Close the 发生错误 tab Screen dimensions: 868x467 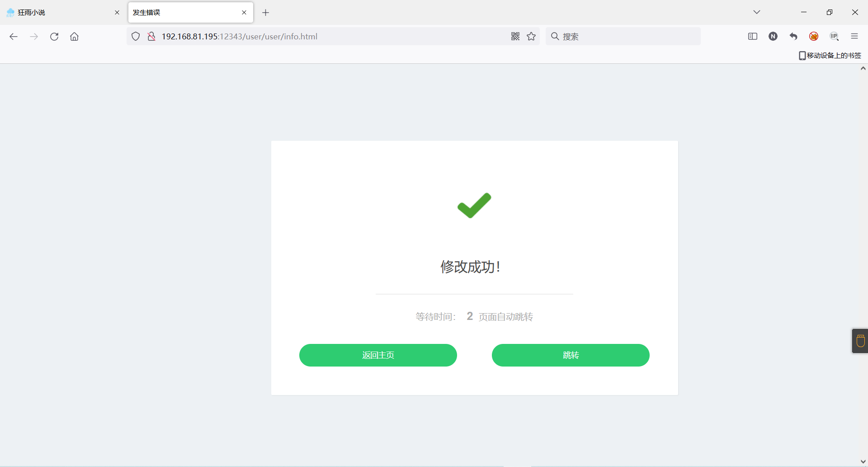(244, 13)
